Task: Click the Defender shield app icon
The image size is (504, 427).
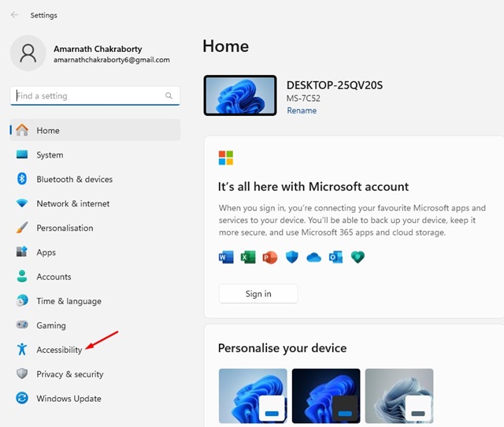Action: [x=292, y=258]
